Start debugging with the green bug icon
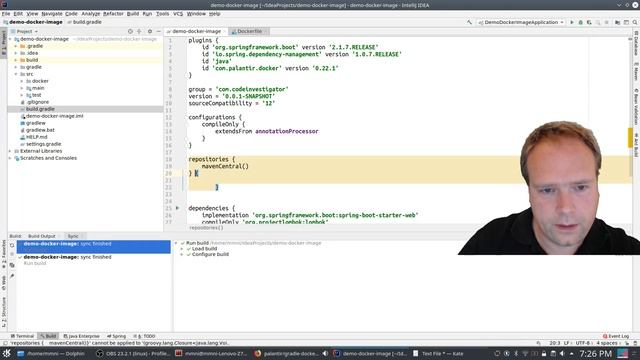This screenshot has height=360, width=640. tap(580, 22)
